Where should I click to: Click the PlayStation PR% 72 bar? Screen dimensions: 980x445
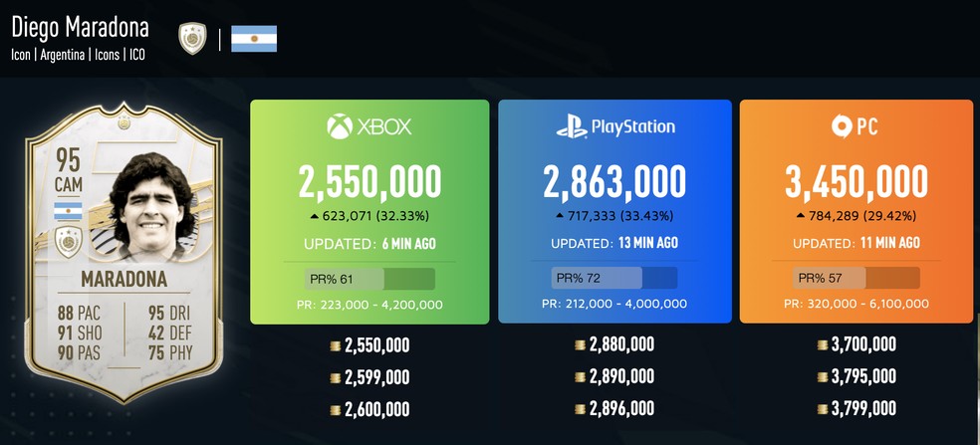click(613, 278)
